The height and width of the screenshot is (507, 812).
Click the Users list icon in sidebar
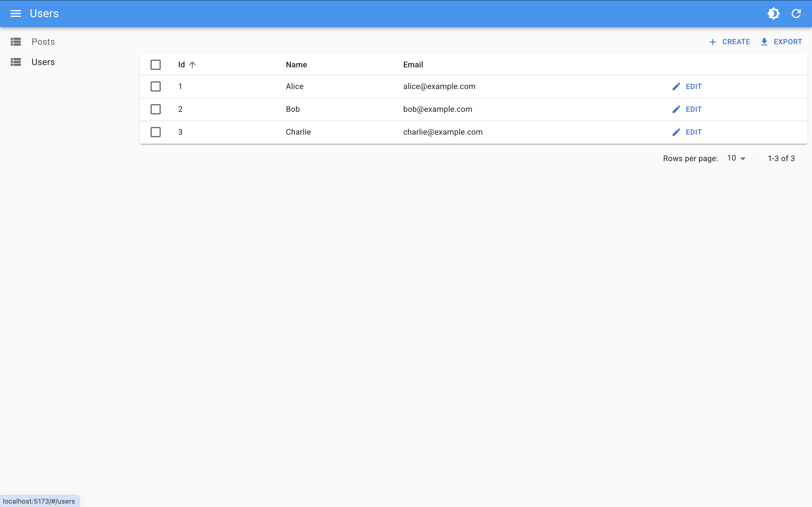(x=16, y=62)
